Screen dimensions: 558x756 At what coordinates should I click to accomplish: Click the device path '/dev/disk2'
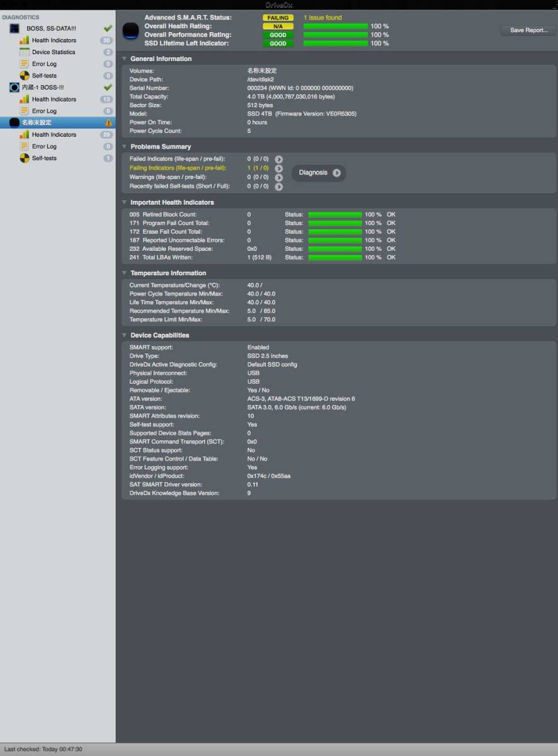point(260,79)
